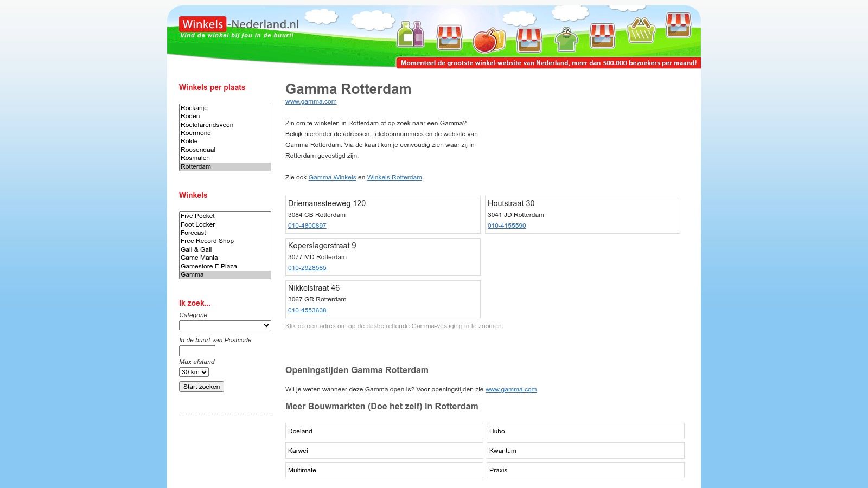Click the Houtstraat 30 address
868x488 pixels.
[x=511, y=203]
